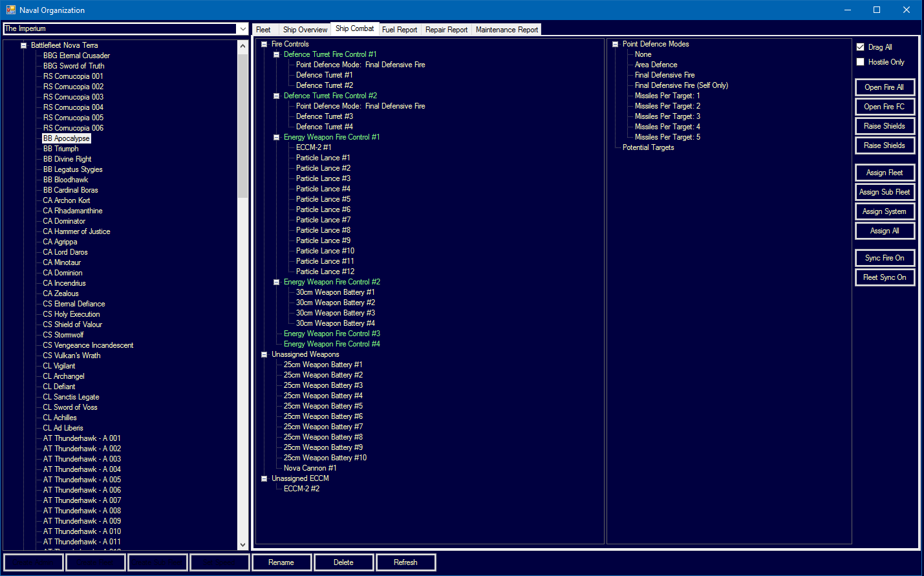Click the Naval Organization window icon

click(x=10, y=10)
